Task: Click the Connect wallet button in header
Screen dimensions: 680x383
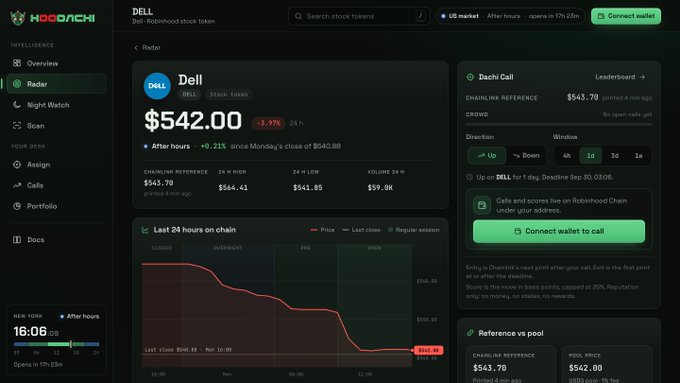Action: coord(626,16)
